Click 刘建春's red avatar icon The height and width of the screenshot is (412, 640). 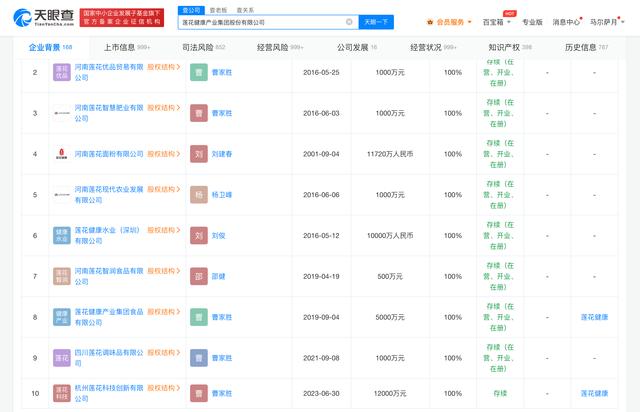199,154
